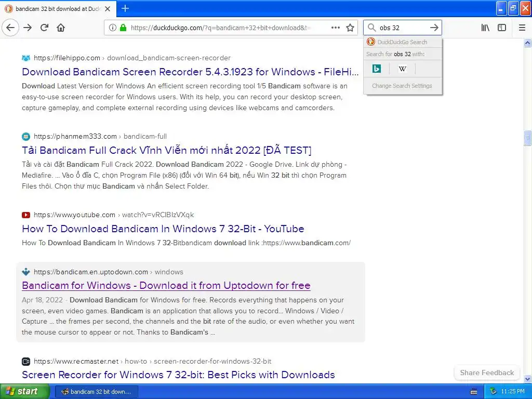
Task: Show site information icon in address bar
Action: 112,28
